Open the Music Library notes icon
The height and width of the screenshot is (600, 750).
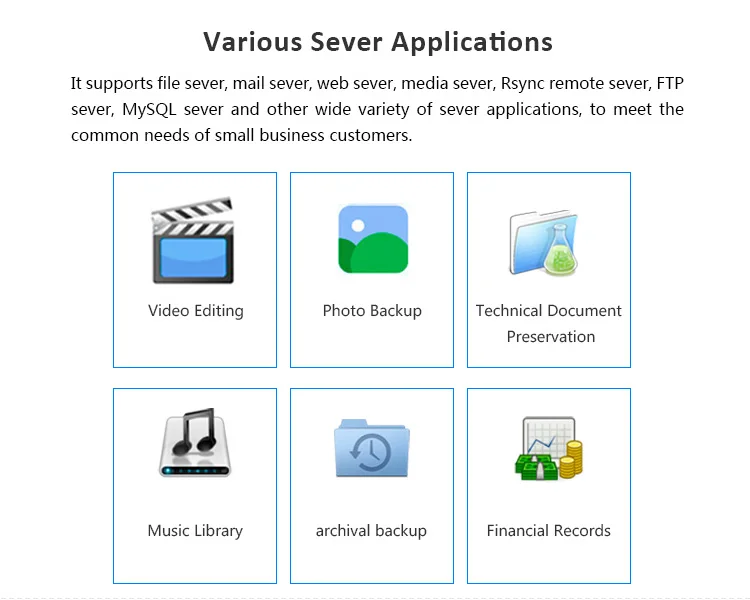click(x=195, y=443)
